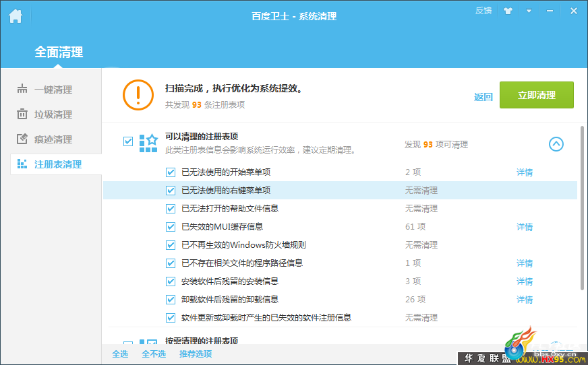Image resolution: width=588 pixels, height=365 pixels.
Task: Click 无需清理 in the 右键菜单项 row
Action: [x=421, y=191]
